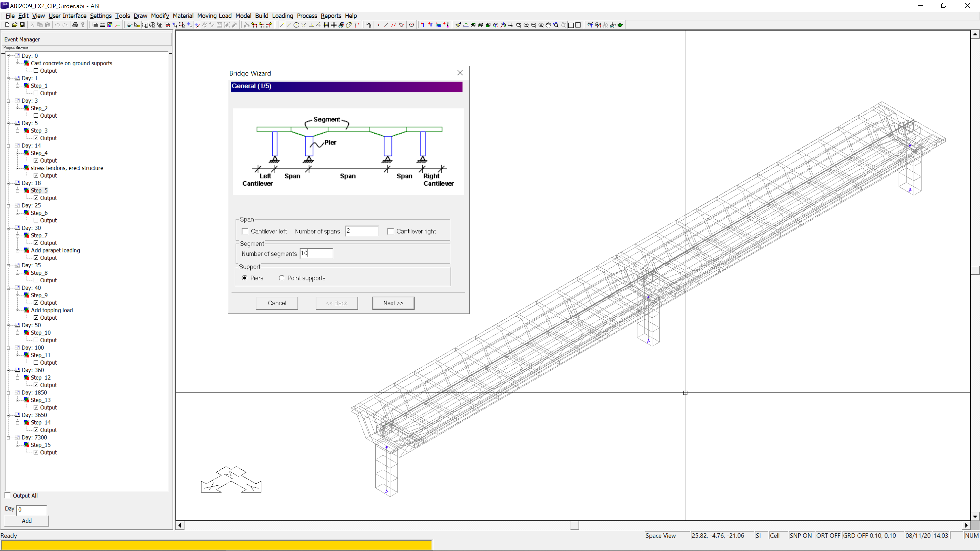This screenshot has height=551, width=980.
Task: Select the Point supports radio button
Action: pyautogui.click(x=281, y=278)
